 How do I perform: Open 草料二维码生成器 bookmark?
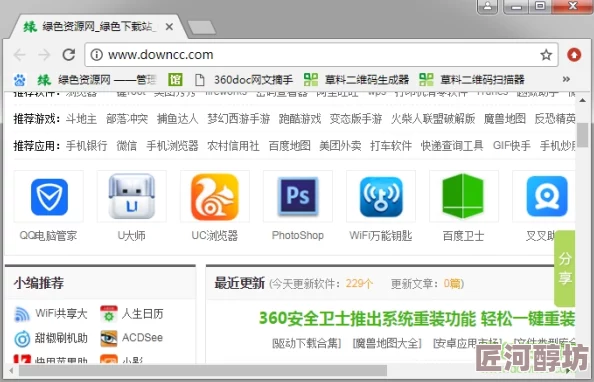pyautogui.click(x=356, y=80)
